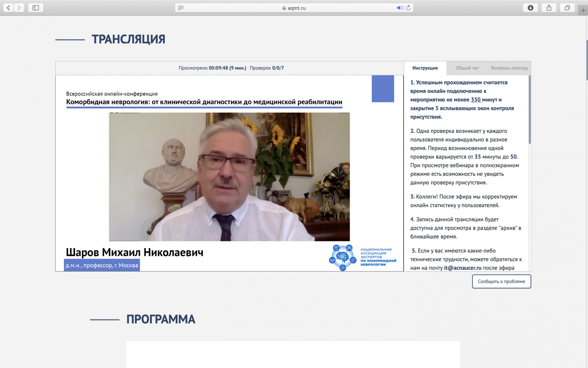Click the ТРАНСЛЯЦИЯ heading
This screenshot has height=368, width=588.
(128, 39)
